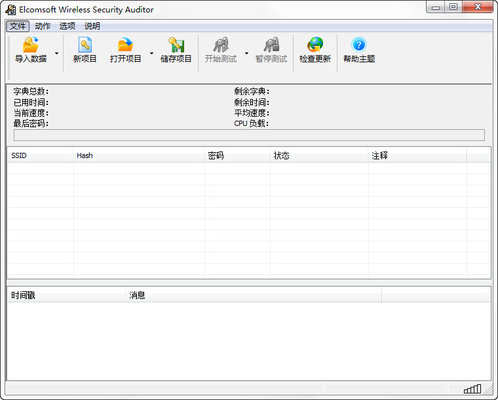Click the 注释 column header

pyautogui.click(x=418, y=156)
